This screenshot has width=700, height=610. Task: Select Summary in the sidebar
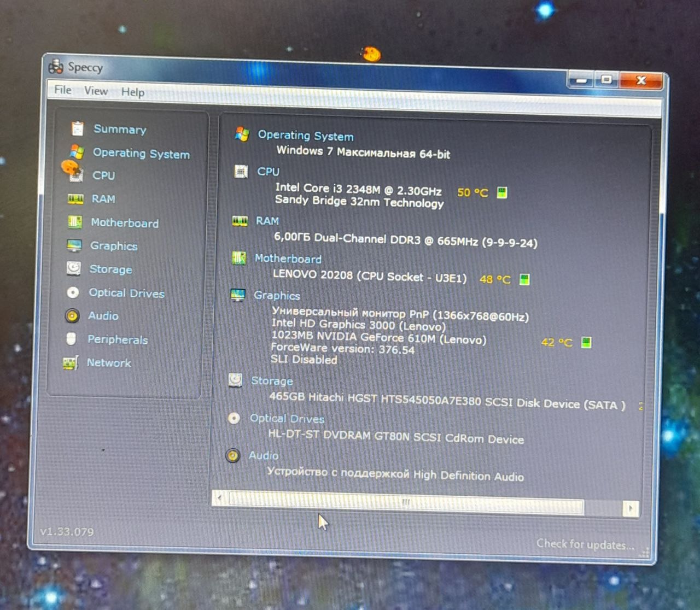[120, 129]
